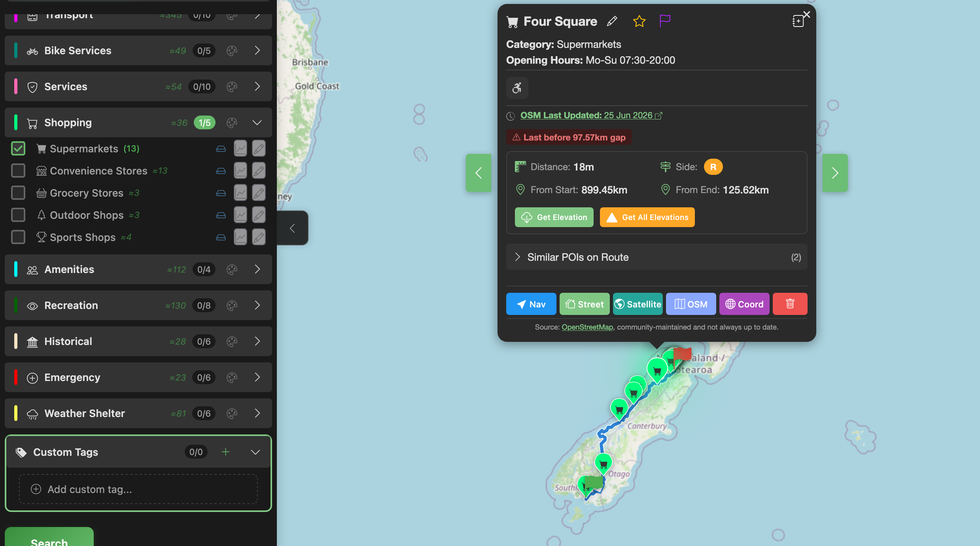The width and height of the screenshot is (980, 546).
Task: Expand the Bike Services category
Action: click(257, 51)
